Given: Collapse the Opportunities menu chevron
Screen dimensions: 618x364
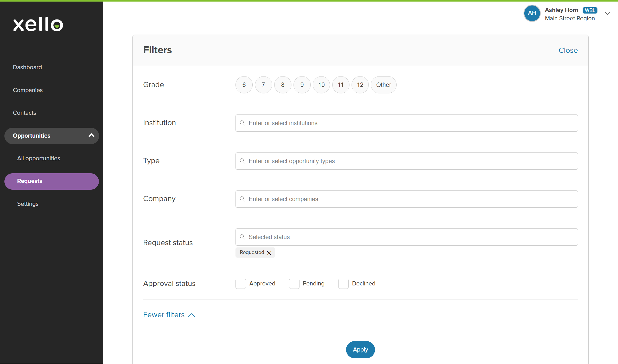Looking at the screenshot, I should [91, 135].
